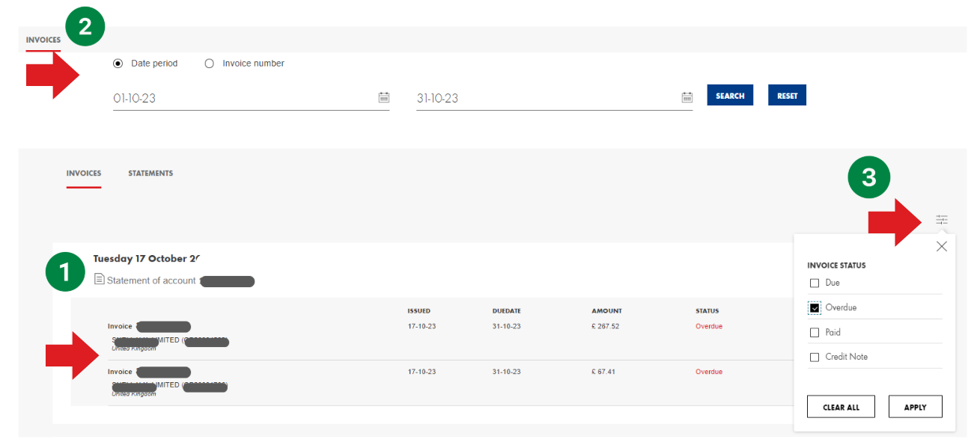Switch to the STATEMENTS tab
The width and height of the screenshot is (980, 445).
[150, 174]
